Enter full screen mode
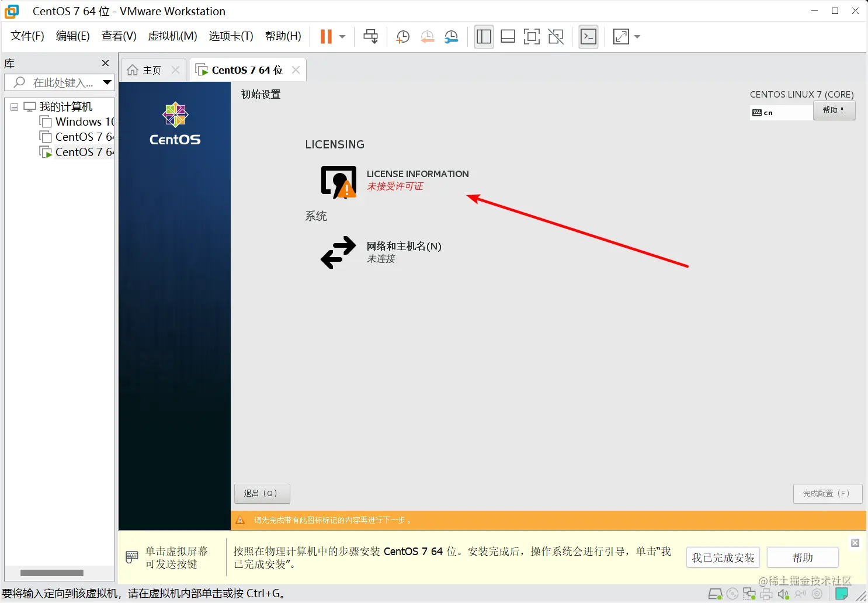 pyautogui.click(x=532, y=37)
